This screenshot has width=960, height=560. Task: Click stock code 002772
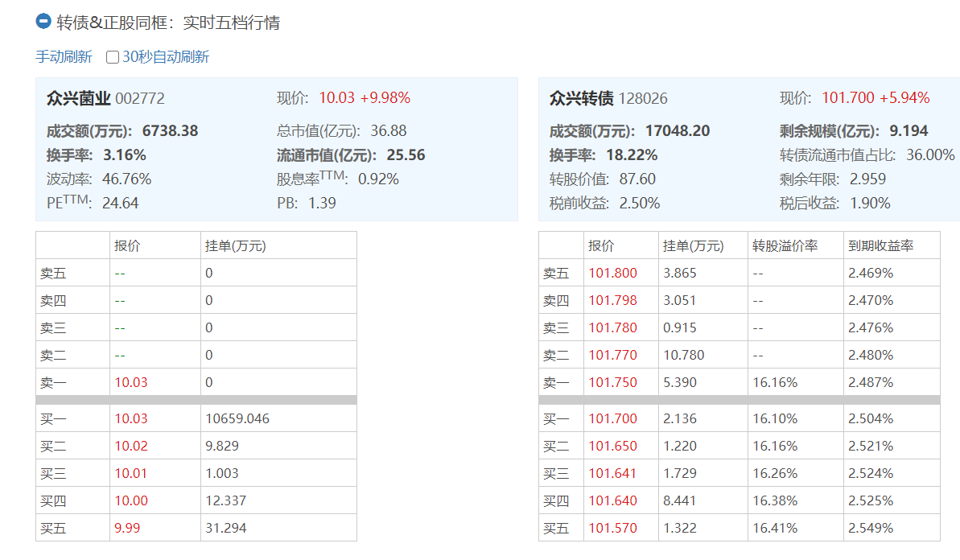(x=140, y=98)
